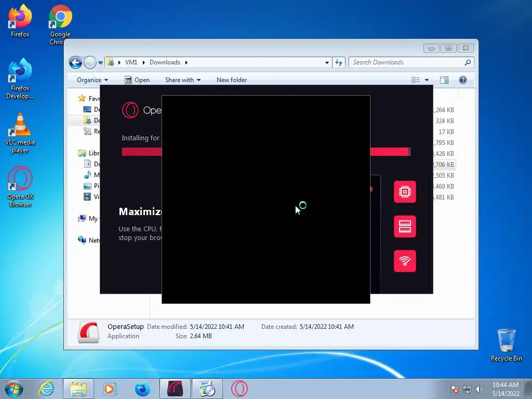Open the Recycle Bin

[x=506, y=345]
